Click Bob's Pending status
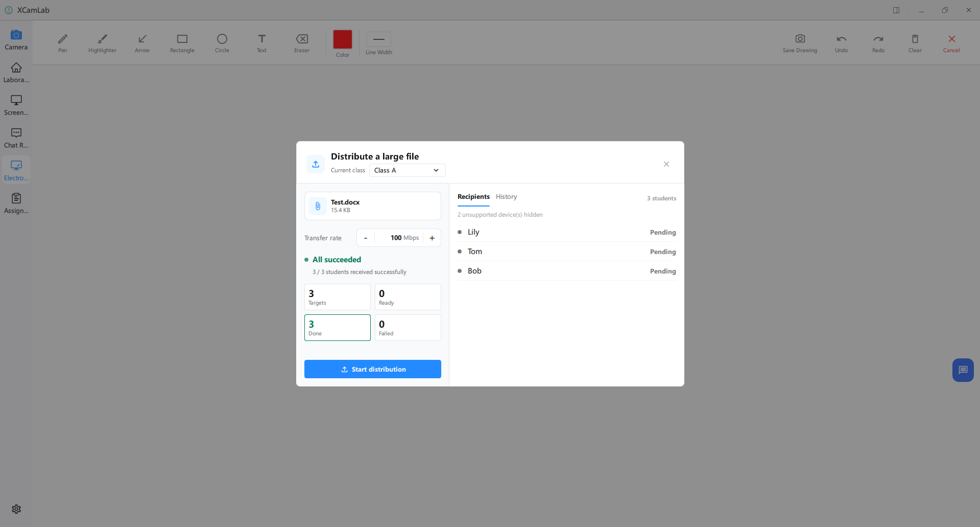Viewport: 980px width, 527px height. [663, 271]
